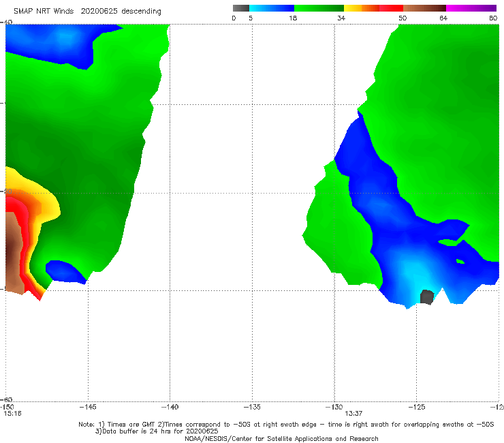Click the longitude label "-135"

click(252, 407)
